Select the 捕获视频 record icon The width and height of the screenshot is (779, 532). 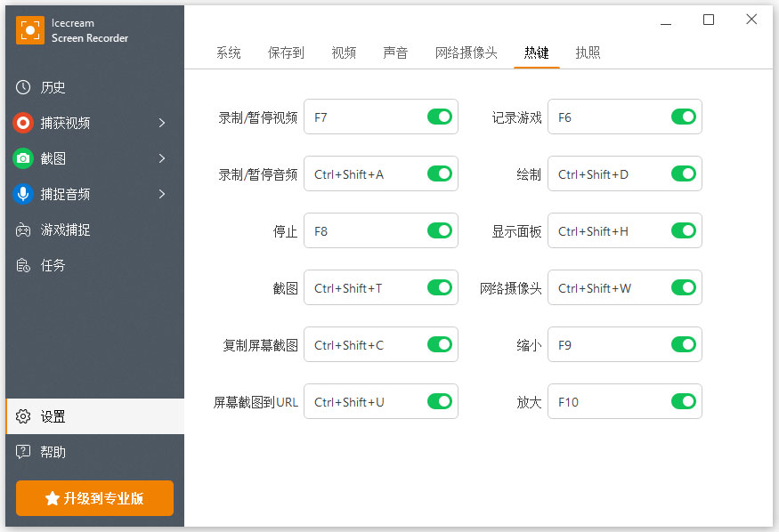(x=20, y=123)
